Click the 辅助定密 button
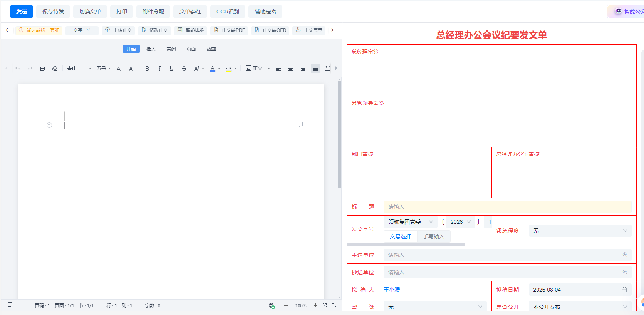The height and width of the screenshot is (315, 644). 265,12
